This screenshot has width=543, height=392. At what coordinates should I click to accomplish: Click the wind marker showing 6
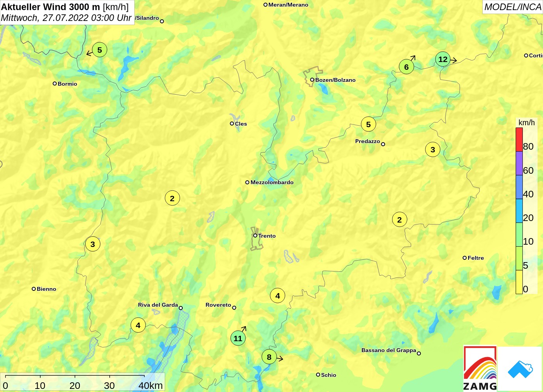click(406, 67)
